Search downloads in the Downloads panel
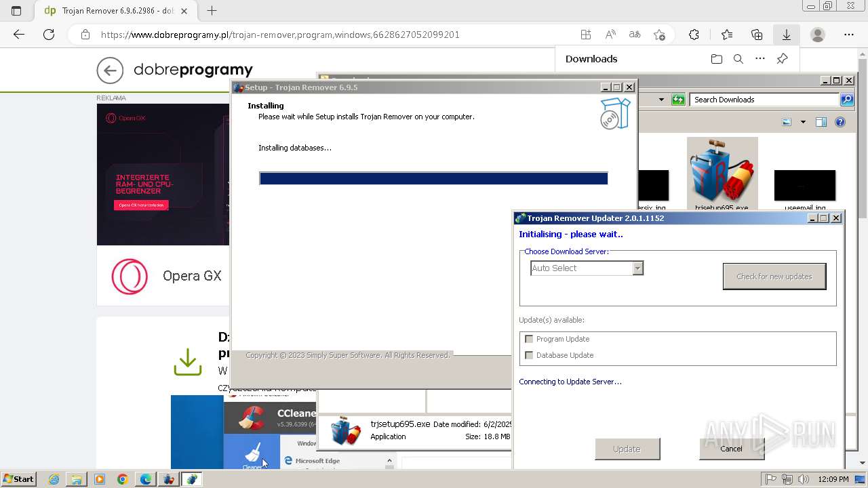The image size is (868, 488). coord(738,59)
